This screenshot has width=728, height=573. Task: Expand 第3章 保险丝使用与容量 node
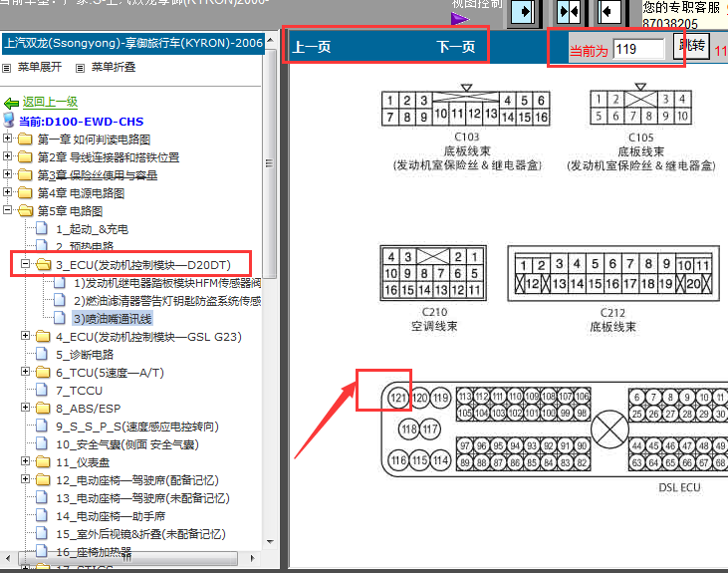pos(7,173)
